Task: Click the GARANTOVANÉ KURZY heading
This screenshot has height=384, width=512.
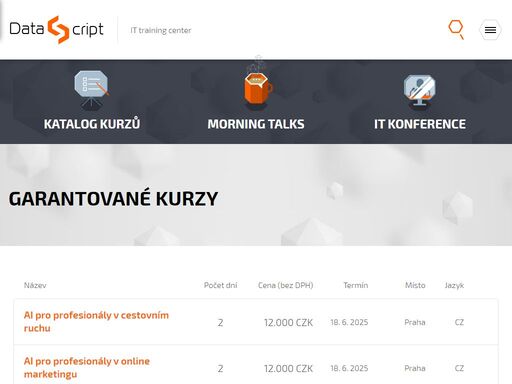Action: pyautogui.click(x=113, y=199)
